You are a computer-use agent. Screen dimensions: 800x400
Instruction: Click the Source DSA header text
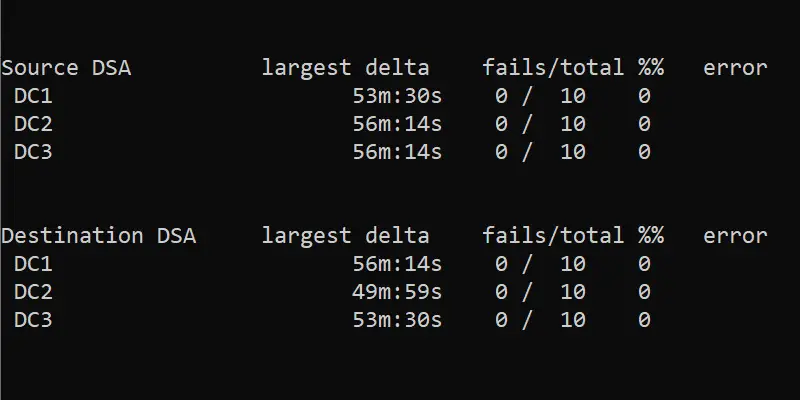click(x=66, y=68)
